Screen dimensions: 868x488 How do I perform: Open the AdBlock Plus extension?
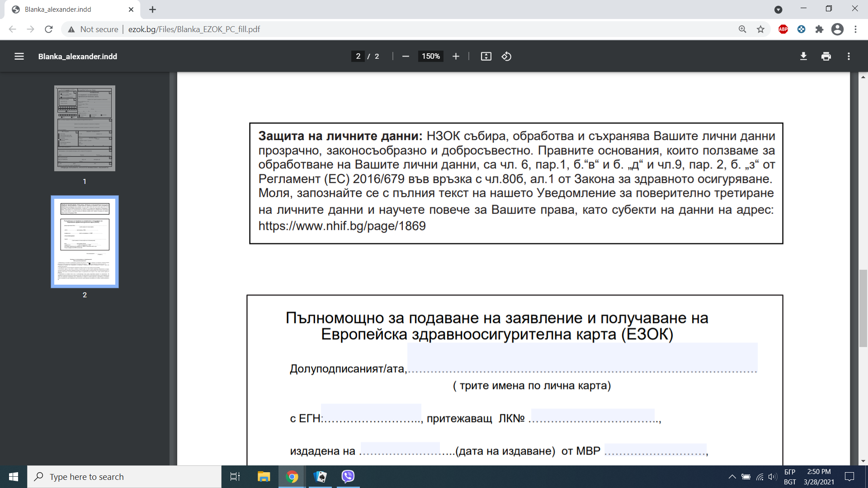pos(783,29)
